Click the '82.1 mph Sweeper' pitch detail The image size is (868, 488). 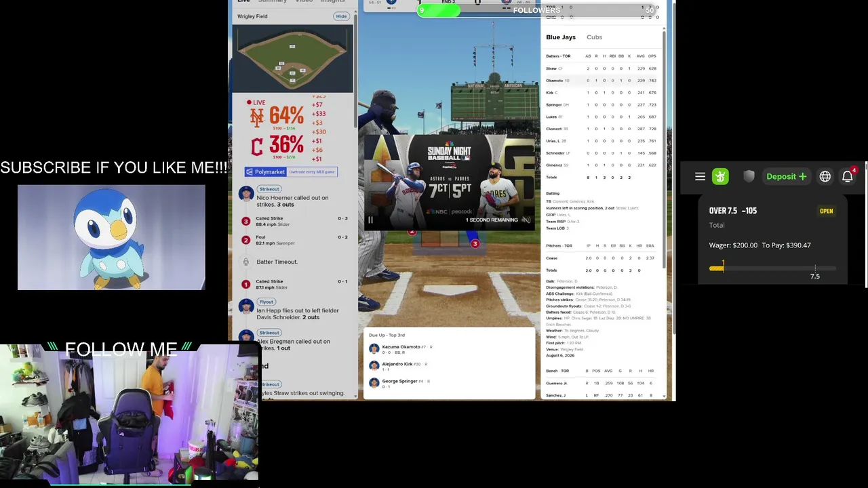click(x=274, y=243)
